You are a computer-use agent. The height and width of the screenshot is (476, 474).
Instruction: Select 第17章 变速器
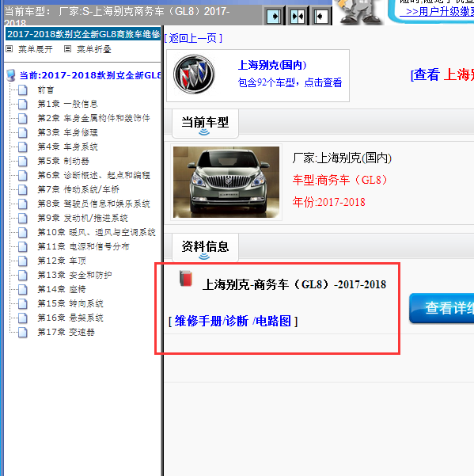click(66, 333)
